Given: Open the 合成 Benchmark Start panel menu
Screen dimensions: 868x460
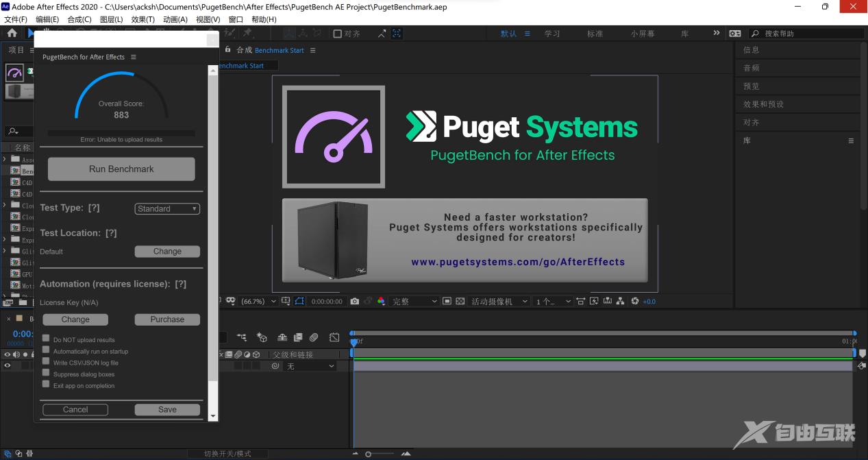Looking at the screenshot, I should click(x=313, y=50).
